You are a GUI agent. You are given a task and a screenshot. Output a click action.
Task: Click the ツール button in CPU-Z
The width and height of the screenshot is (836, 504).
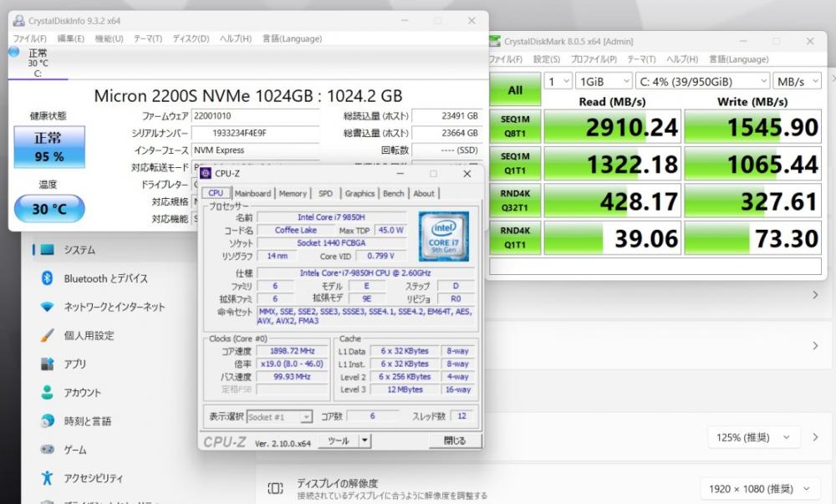(339, 440)
